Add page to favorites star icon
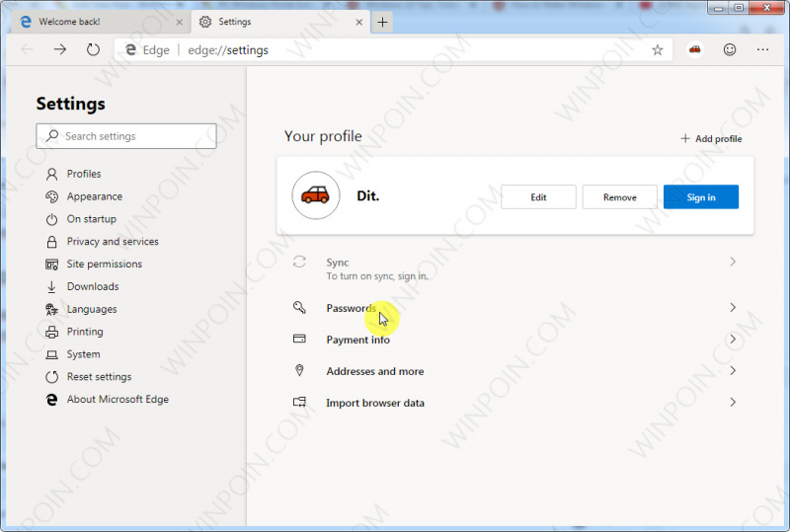The height and width of the screenshot is (532, 790). click(x=657, y=50)
